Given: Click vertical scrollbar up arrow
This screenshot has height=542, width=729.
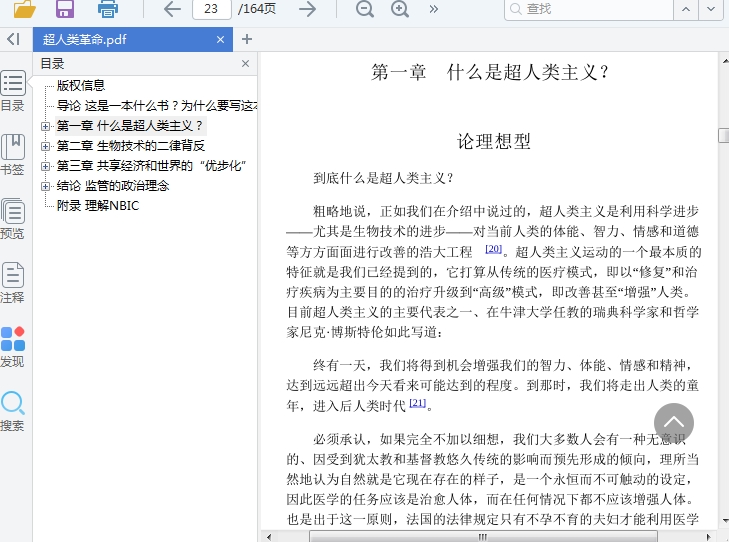Looking at the screenshot, I should pos(725,61).
